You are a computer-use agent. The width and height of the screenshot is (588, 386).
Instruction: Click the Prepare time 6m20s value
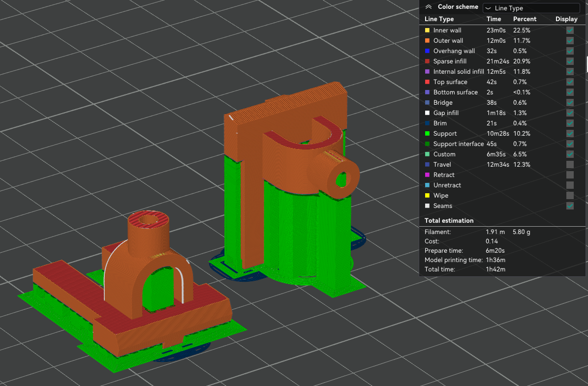pyautogui.click(x=495, y=251)
